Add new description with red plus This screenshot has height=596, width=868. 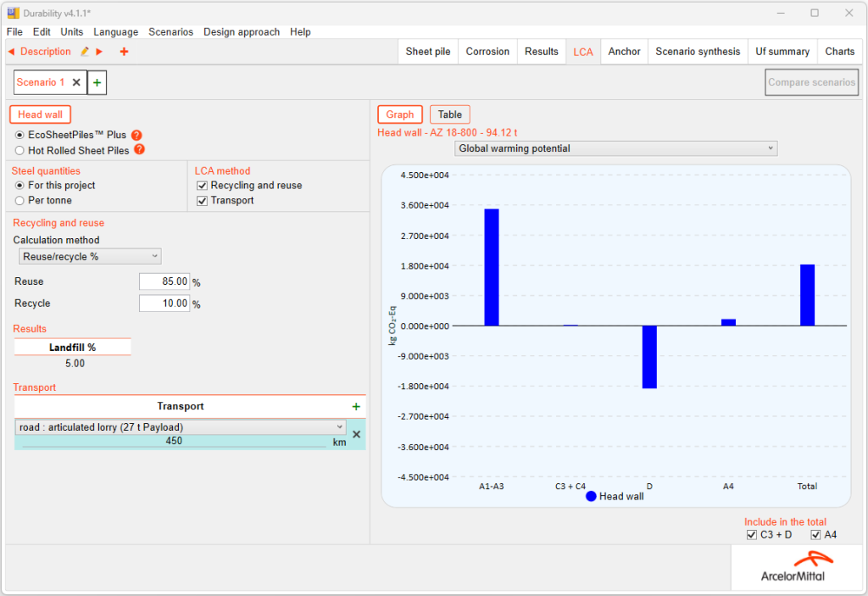point(124,52)
